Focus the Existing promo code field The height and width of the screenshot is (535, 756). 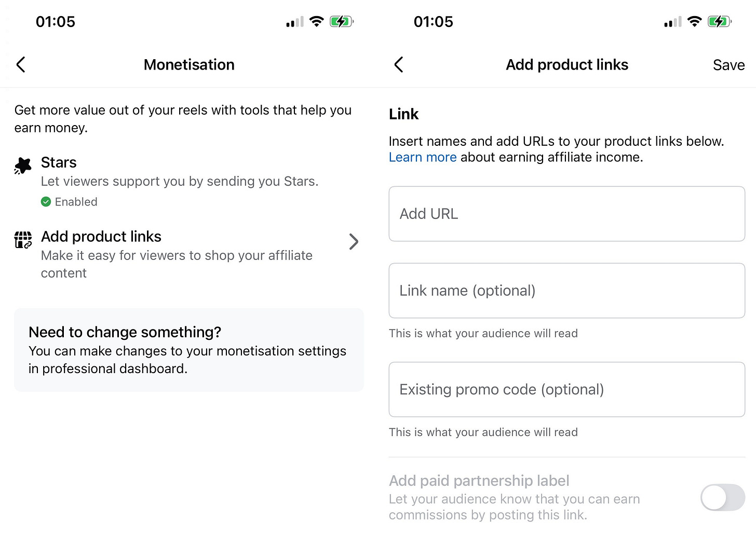point(567,389)
